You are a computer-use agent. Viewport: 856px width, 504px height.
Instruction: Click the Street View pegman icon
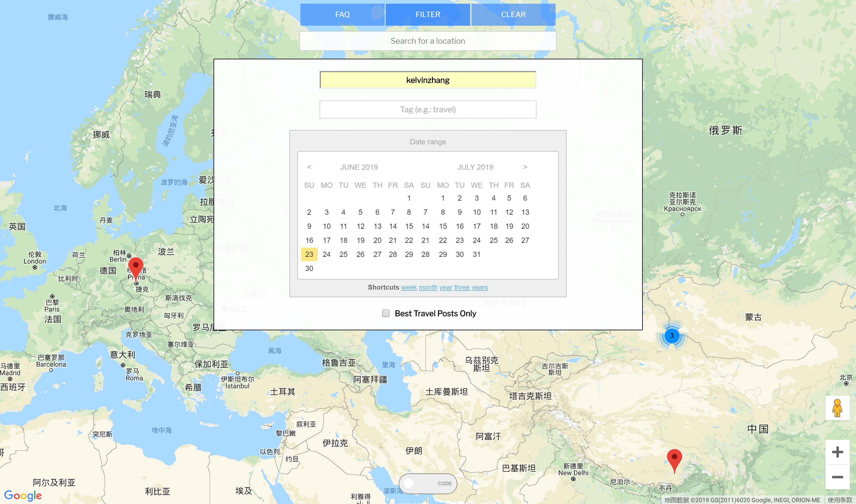coord(837,408)
